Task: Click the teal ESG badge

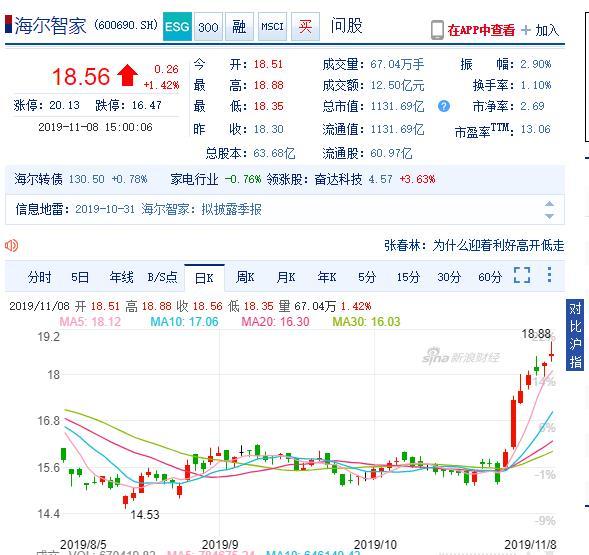Action: (177, 26)
